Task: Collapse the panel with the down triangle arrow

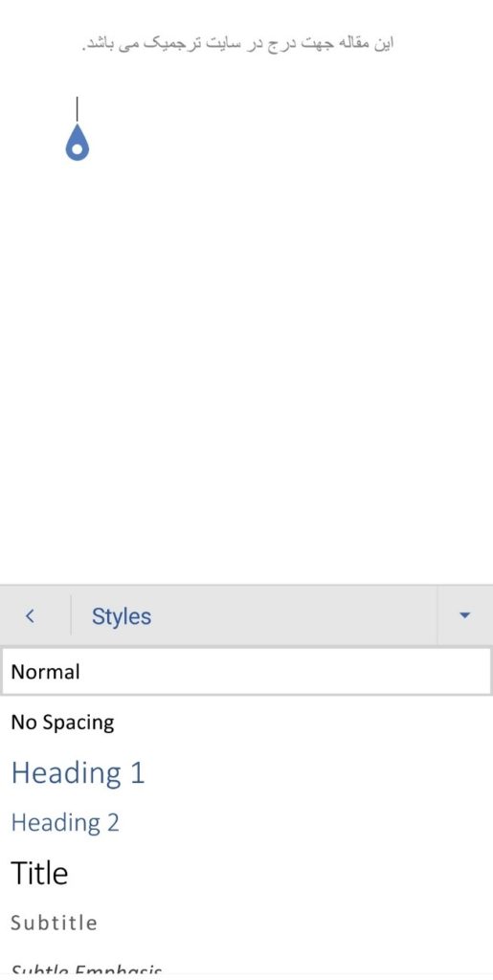Action: coord(464,615)
